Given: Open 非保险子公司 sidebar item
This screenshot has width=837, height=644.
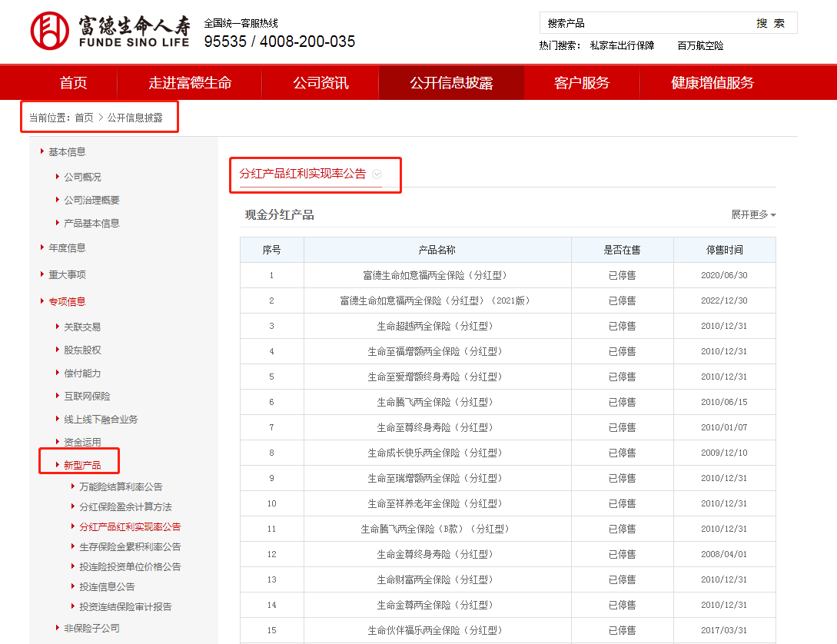Looking at the screenshot, I should click(x=91, y=628).
